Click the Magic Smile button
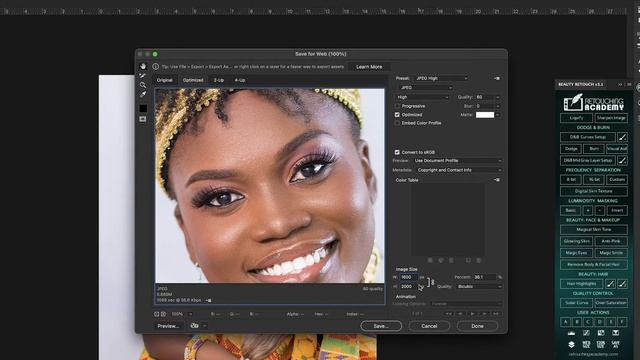This screenshot has height=360, width=640. click(611, 253)
